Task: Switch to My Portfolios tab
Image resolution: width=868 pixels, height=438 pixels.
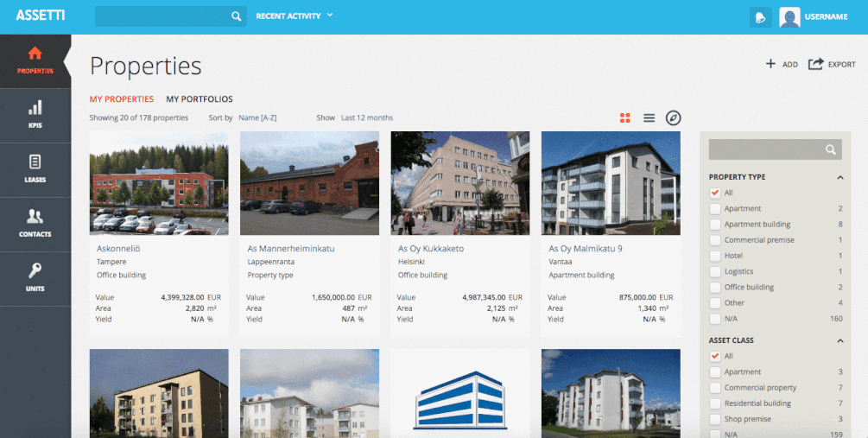Action: click(x=200, y=99)
